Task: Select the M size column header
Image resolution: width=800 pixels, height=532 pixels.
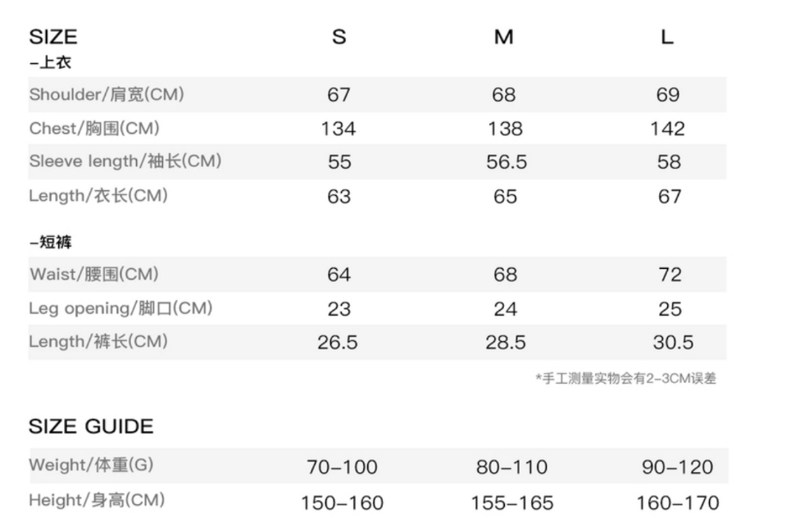Action: [x=504, y=37]
